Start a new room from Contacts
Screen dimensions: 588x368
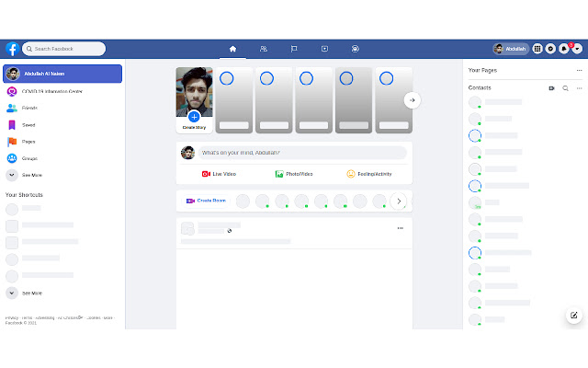(551, 88)
